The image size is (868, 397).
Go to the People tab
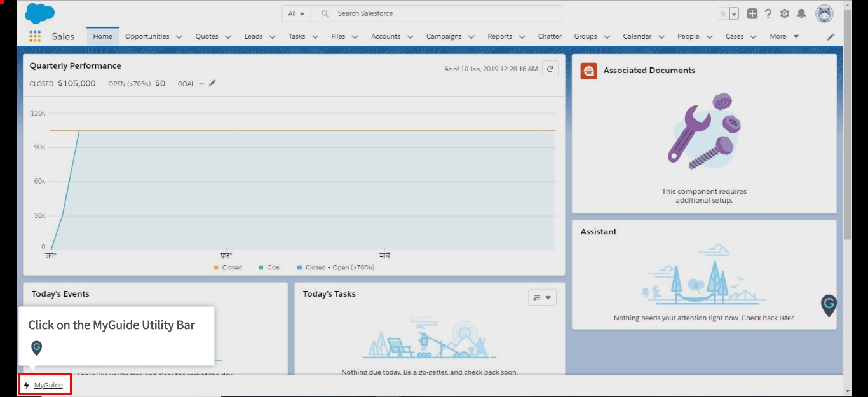(x=688, y=37)
